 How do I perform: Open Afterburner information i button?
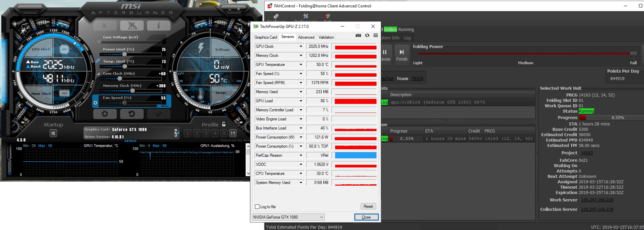[x=158, y=26]
